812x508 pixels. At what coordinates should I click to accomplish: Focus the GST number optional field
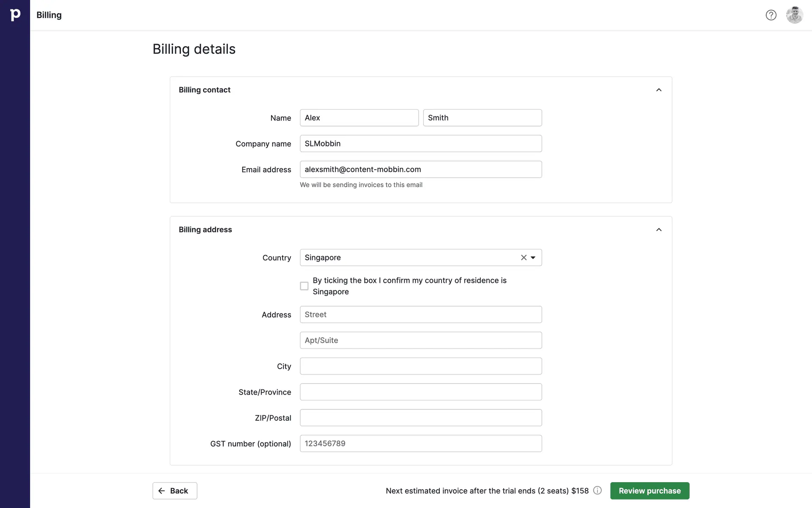tap(420, 444)
